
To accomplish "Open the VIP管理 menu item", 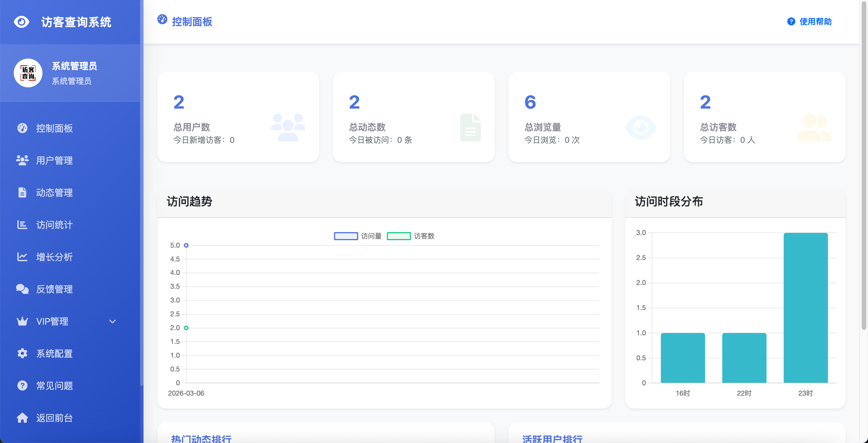I will click(x=52, y=321).
